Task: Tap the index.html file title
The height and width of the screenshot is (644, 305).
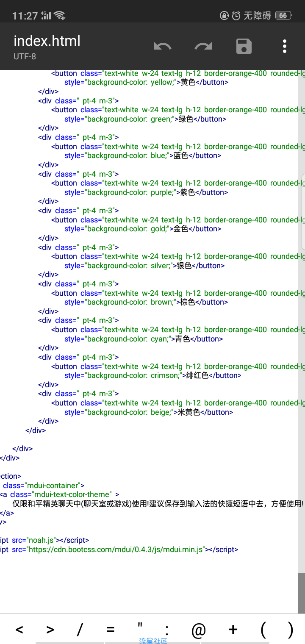Action: tap(47, 41)
